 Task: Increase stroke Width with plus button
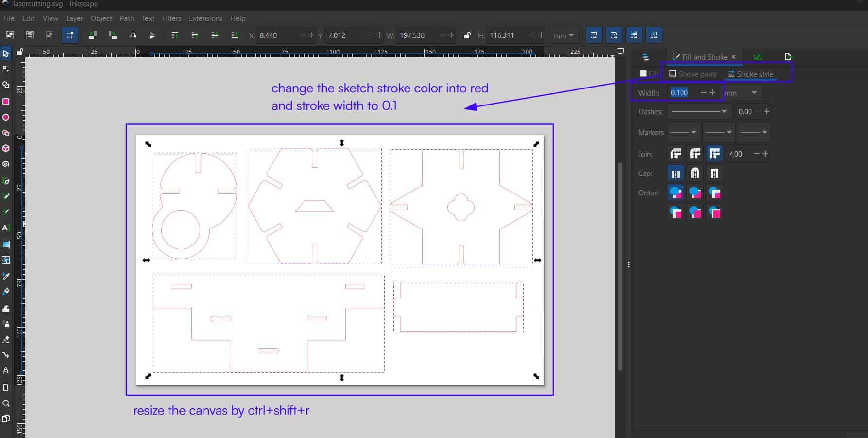click(x=713, y=92)
